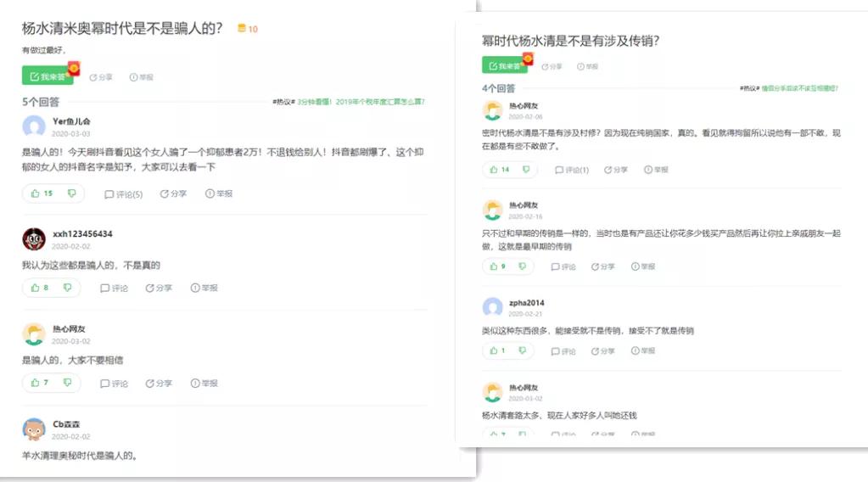Open xxh123456434's profile by username

[x=82, y=234]
